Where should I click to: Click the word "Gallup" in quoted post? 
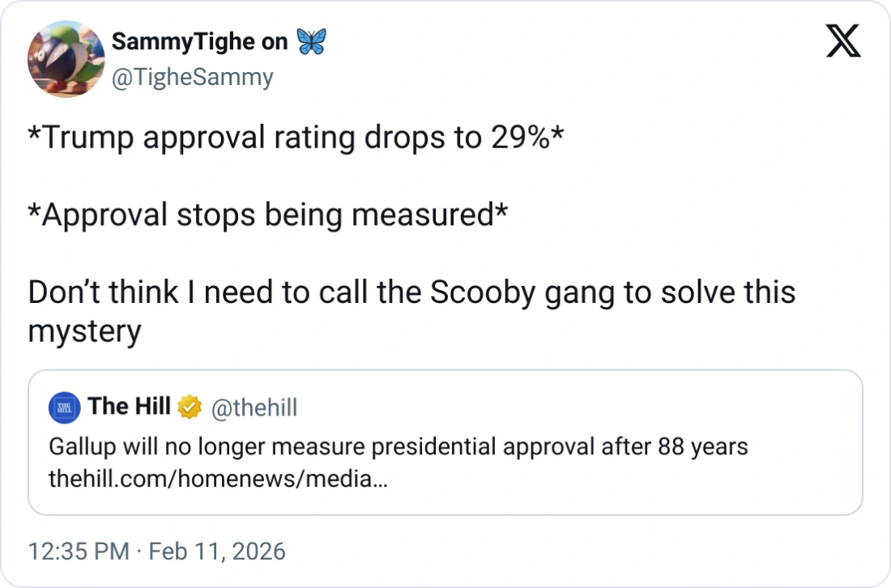click(x=82, y=446)
